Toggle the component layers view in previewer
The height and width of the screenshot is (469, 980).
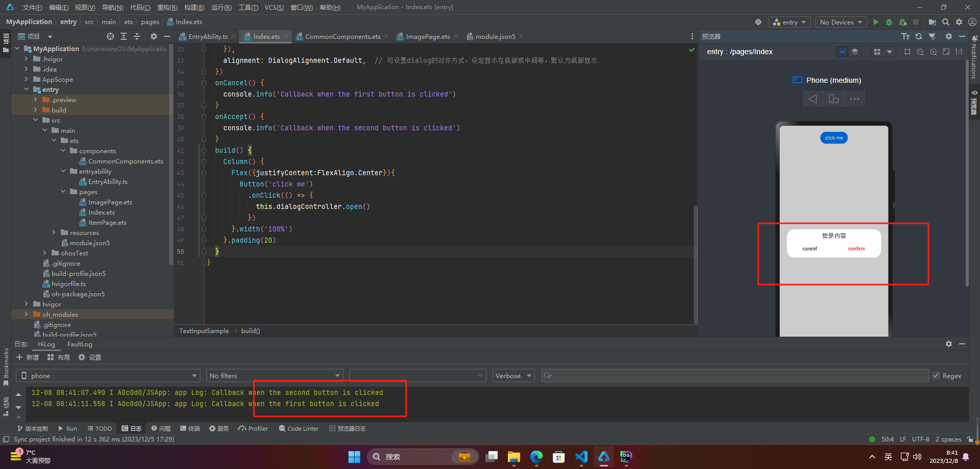[855, 52]
